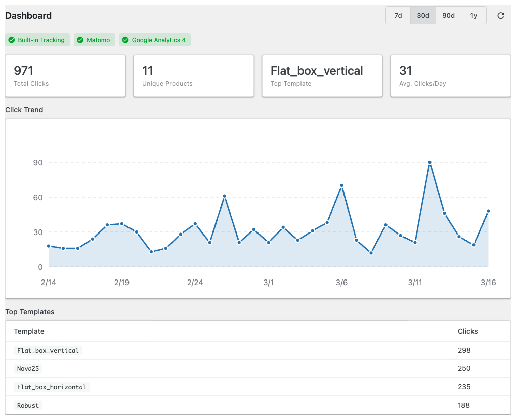Click the peak data point around 2/26
The image size is (516, 420).
coord(224,195)
